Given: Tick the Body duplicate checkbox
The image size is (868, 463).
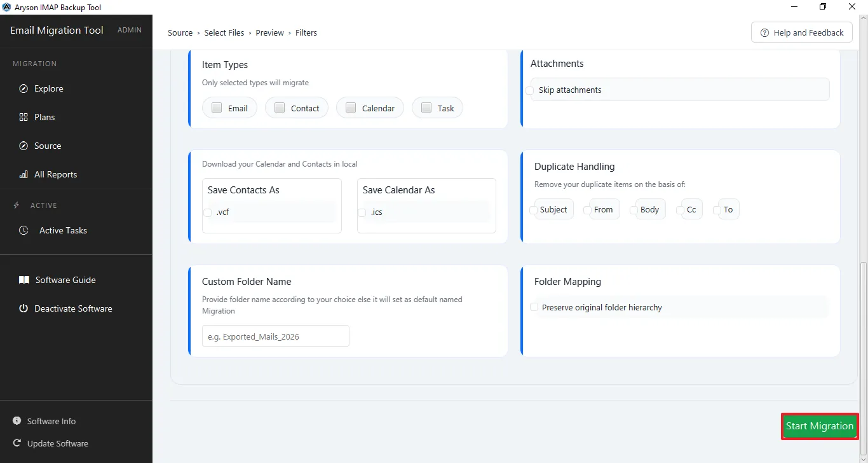Looking at the screenshot, I should pos(634,210).
